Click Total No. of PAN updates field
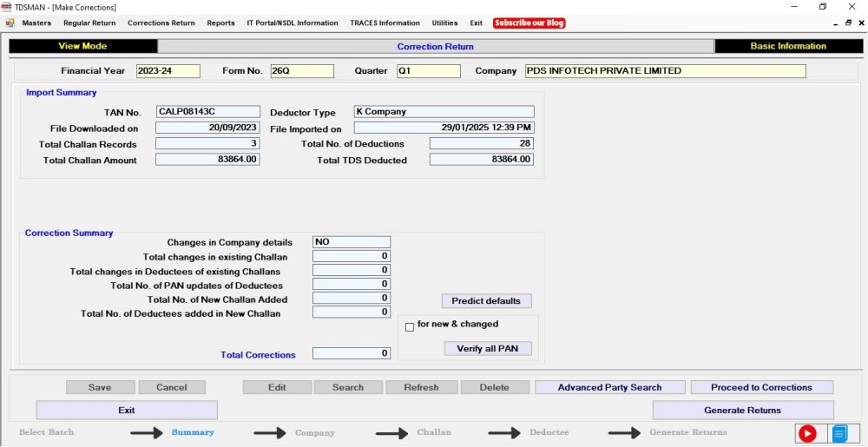This screenshot has width=868, height=447. [x=352, y=285]
